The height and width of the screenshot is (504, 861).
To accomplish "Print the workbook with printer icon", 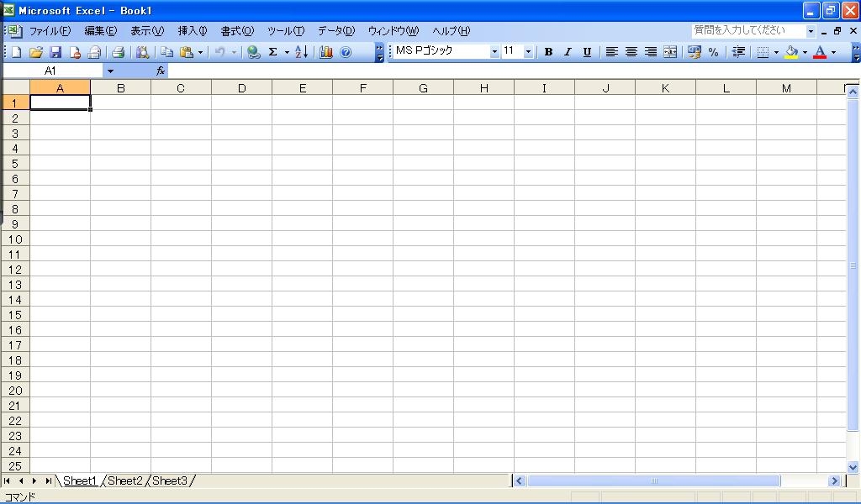I will point(118,52).
